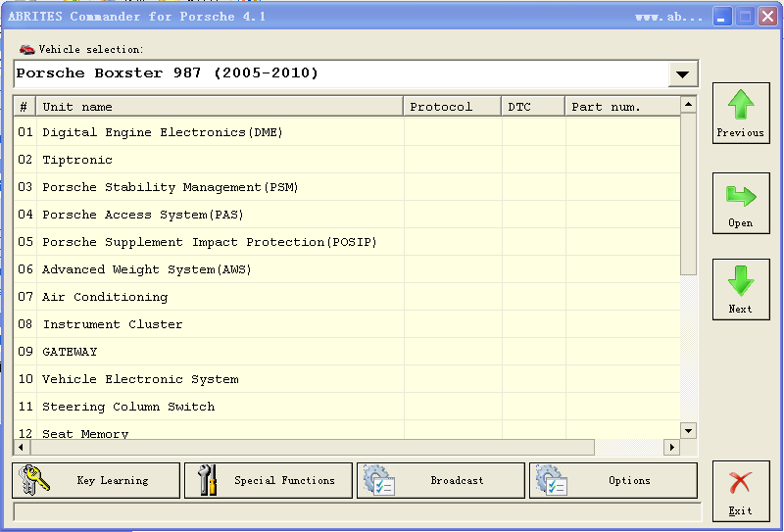The image size is (784, 532).
Task: Select the Seat Memory row
Action: (x=347, y=430)
